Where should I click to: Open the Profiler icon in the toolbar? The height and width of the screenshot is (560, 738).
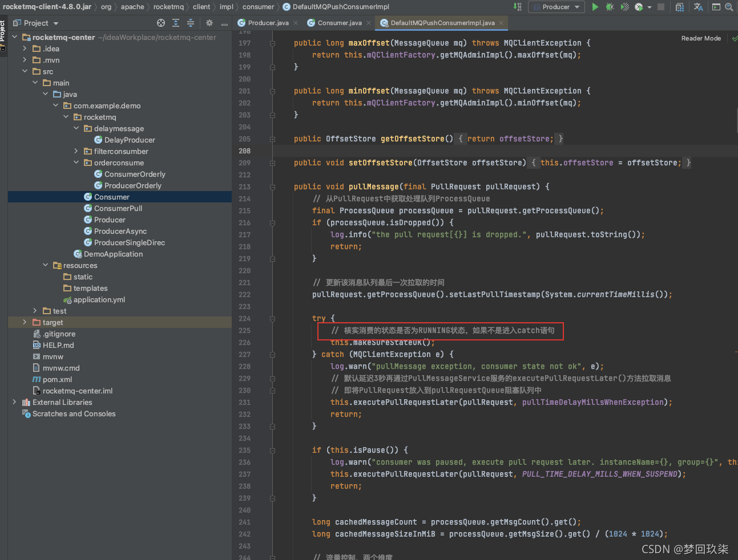pyautogui.click(x=638, y=7)
